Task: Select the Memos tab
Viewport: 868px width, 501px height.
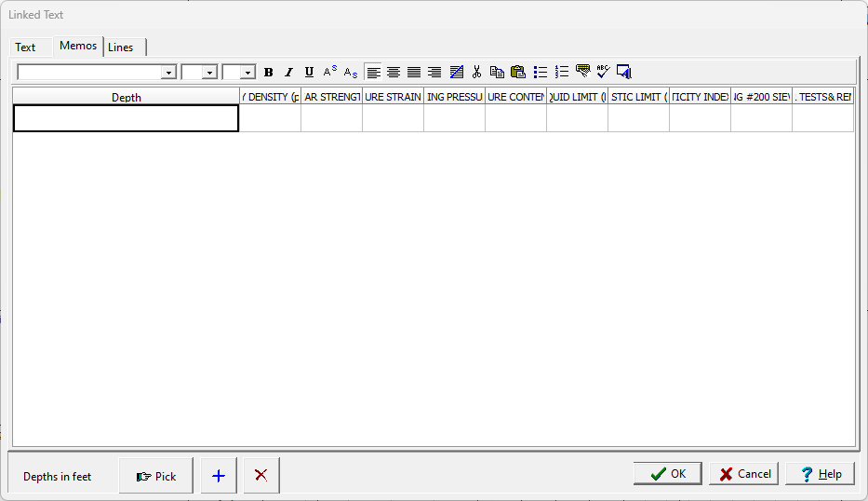Action: point(78,46)
